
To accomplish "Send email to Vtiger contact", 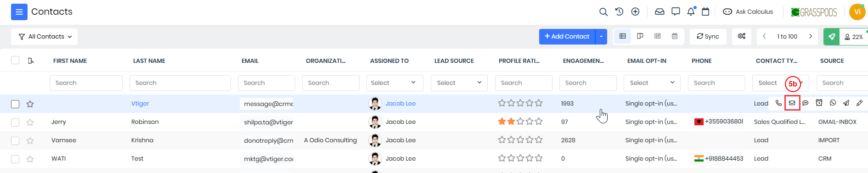I will point(792,103).
